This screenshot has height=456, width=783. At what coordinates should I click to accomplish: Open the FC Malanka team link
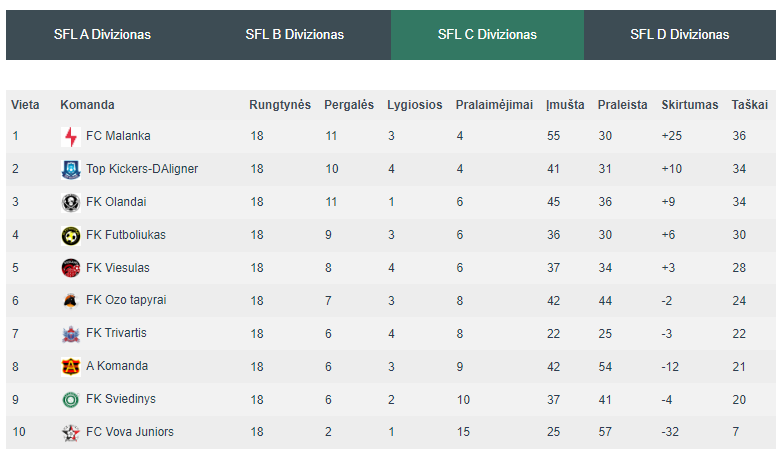coord(118,136)
